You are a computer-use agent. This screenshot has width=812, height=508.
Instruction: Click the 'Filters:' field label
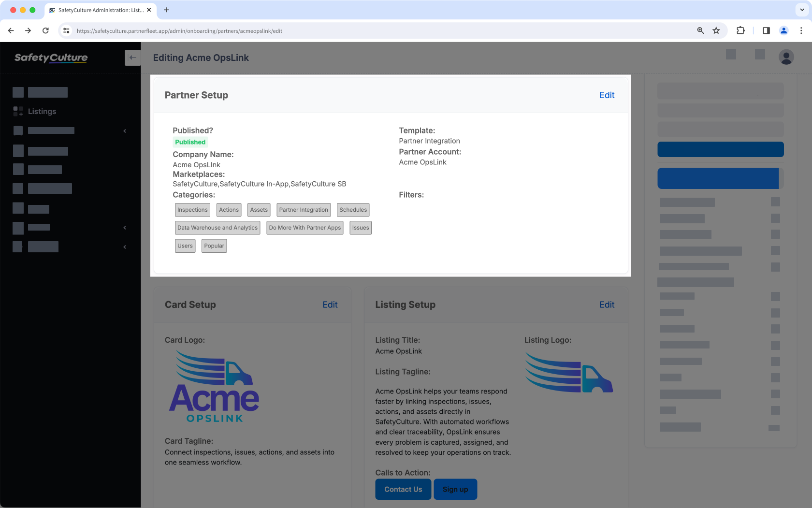411,195
